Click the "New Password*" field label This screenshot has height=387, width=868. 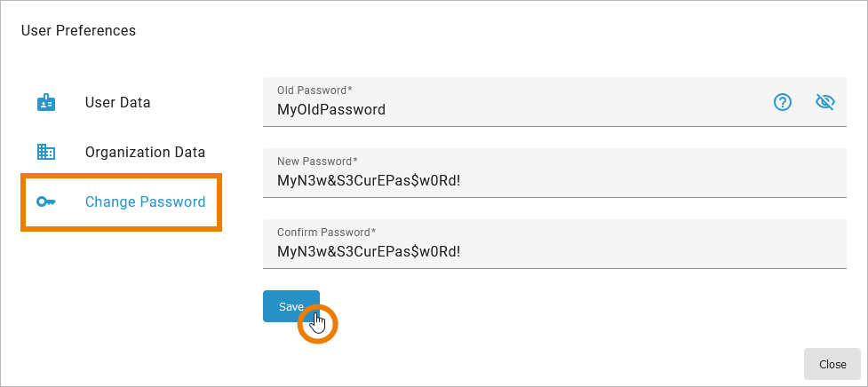tap(317, 161)
